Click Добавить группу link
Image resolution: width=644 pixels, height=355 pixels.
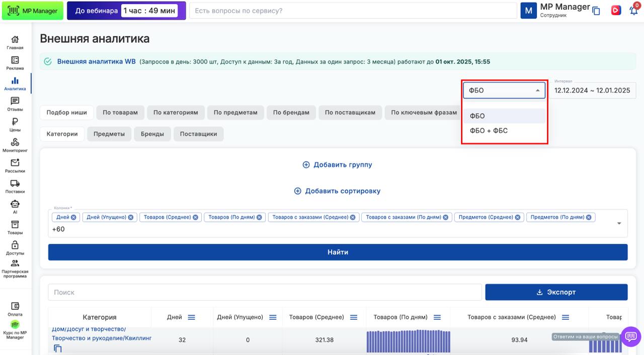click(338, 165)
